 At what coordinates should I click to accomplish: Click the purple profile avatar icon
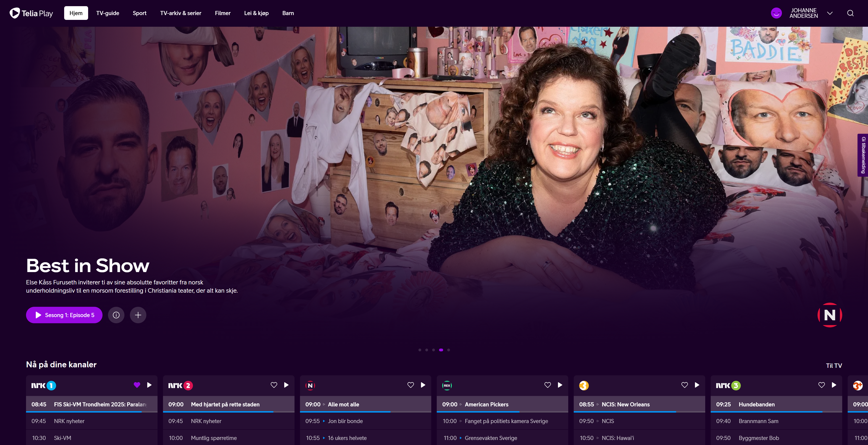click(776, 13)
